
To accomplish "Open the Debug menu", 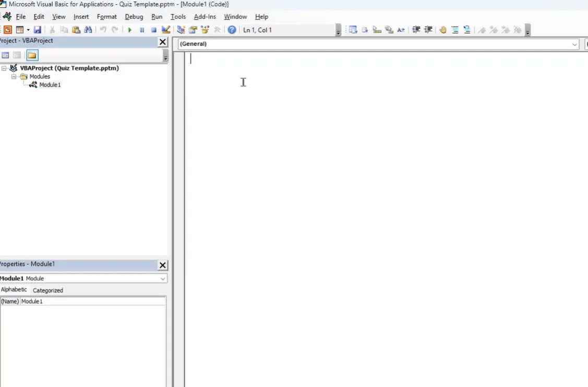I will pos(134,17).
